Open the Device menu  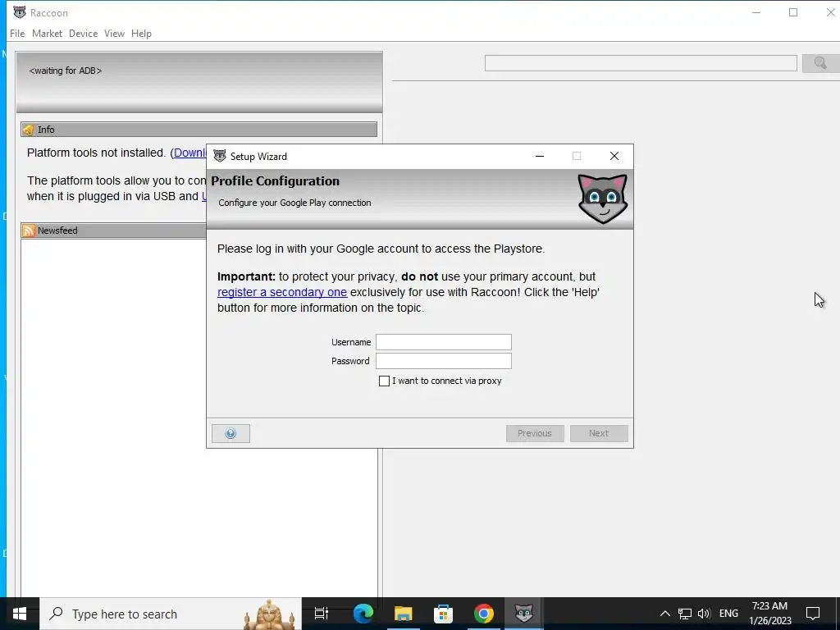(x=83, y=33)
